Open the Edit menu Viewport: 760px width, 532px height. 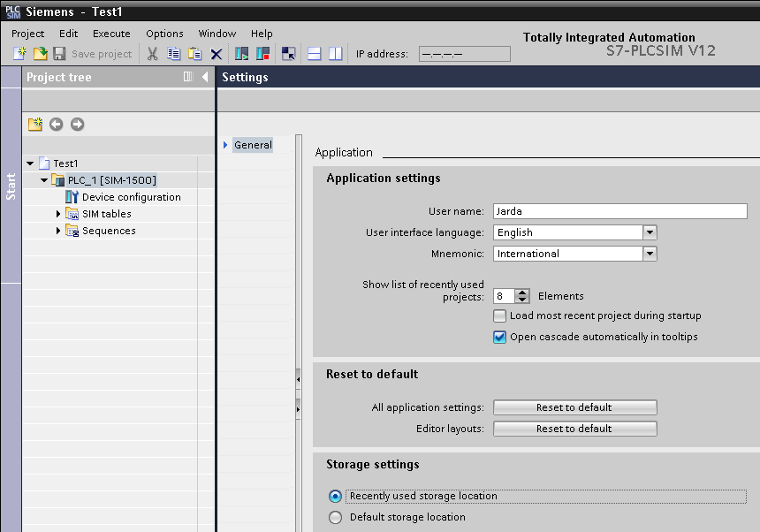[68, 34]
